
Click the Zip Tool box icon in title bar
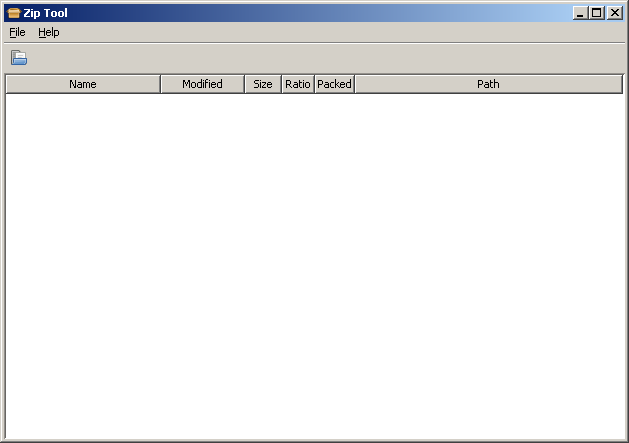pyautogui.click(x=14, y=13)
